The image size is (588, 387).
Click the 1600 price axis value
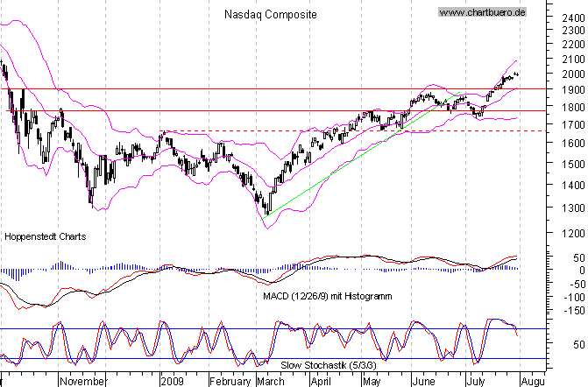tap(574, 143)
